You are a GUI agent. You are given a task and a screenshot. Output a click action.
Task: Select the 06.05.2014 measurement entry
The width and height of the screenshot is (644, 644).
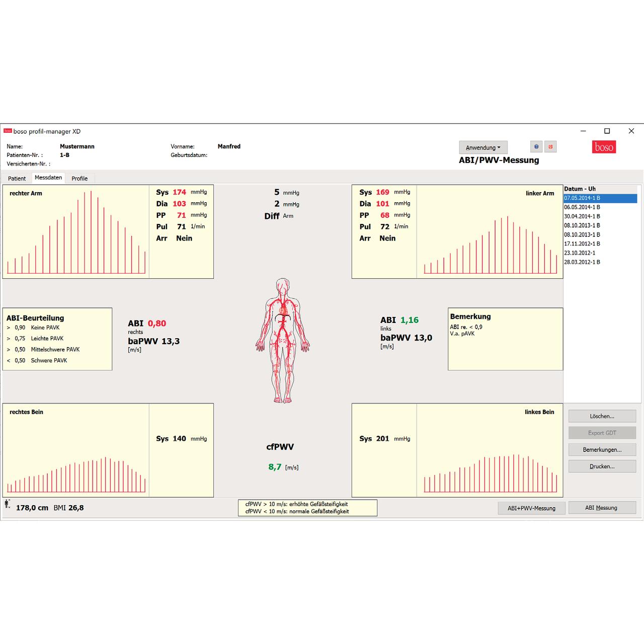click(582, 207)
